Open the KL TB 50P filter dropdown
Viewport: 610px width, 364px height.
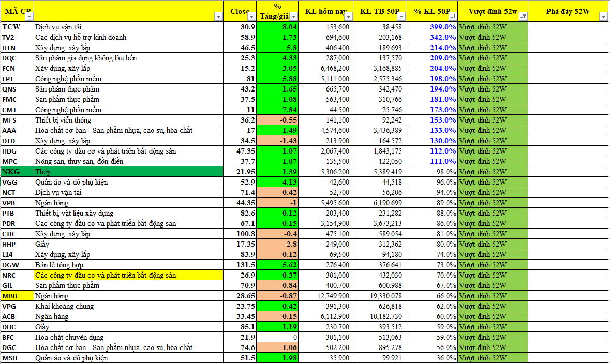401,17
